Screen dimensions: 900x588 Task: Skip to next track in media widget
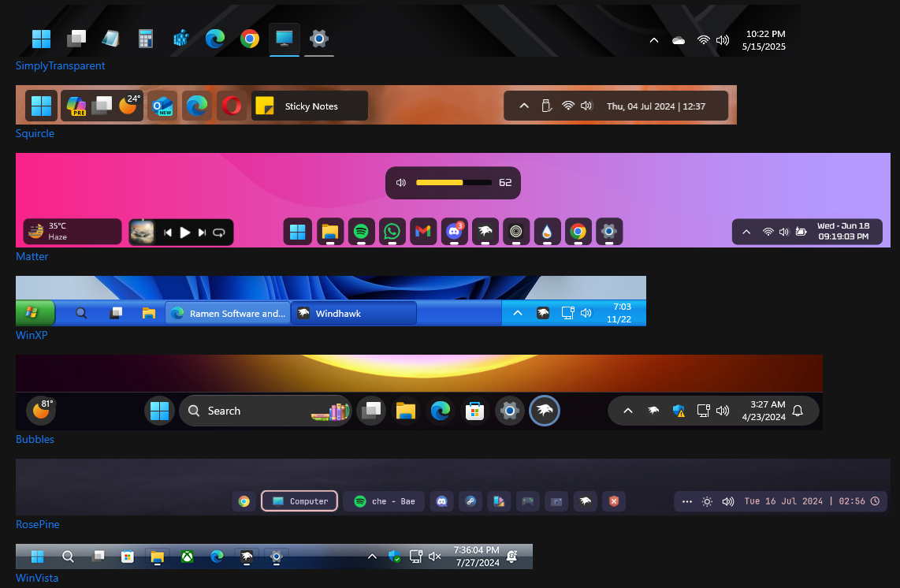[202, 233]
